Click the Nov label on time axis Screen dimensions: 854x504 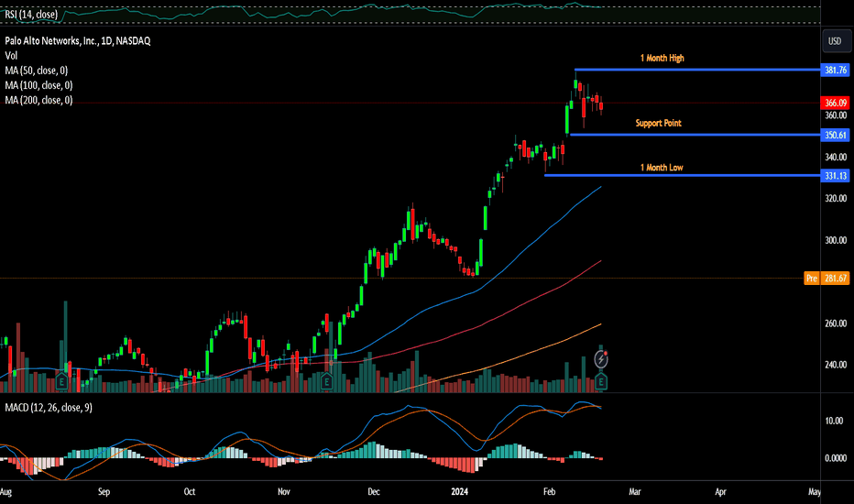pyautogui.click(x=284, y=491)
